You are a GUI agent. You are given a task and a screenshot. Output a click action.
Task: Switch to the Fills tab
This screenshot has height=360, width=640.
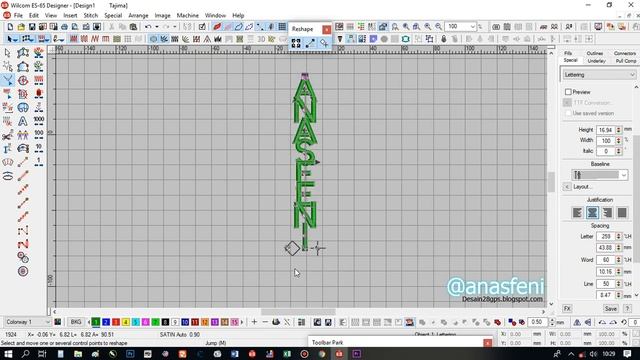pyautogui.click(x=568, y=53)
